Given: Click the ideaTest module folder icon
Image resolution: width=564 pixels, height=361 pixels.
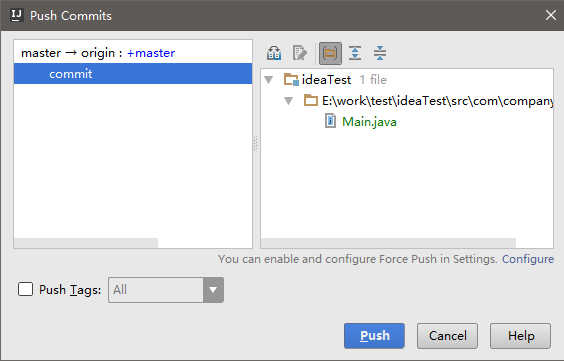Looking at the screenshot, I should click(x=291, y=79).
